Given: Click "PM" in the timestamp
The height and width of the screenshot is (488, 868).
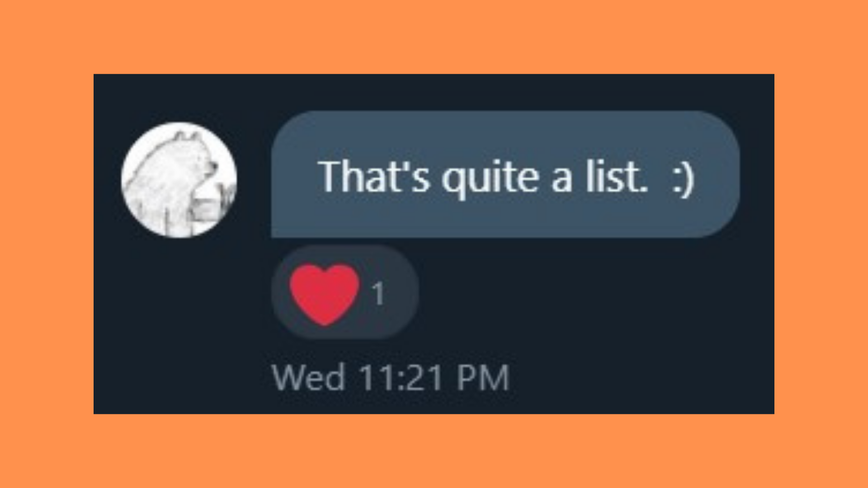Looking at the screenshot, I should coord(483,378).
